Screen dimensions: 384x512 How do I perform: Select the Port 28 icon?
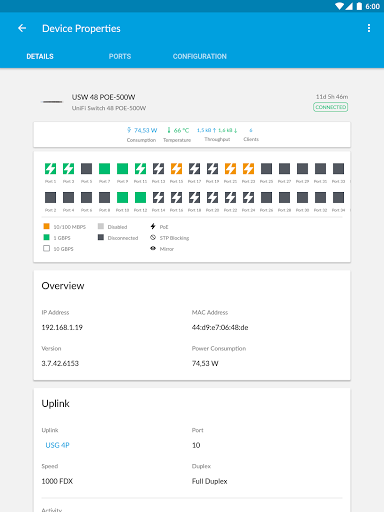[284, 197]
